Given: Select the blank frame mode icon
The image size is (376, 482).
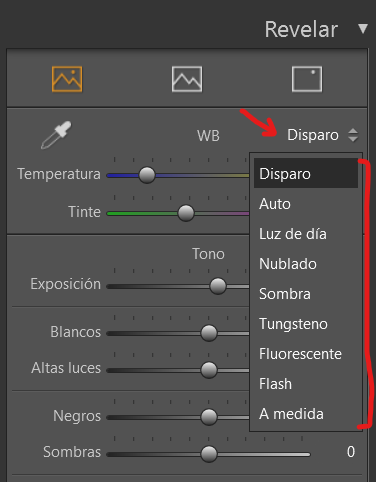Looking at the screenshot, I should (x=307, y=79).
